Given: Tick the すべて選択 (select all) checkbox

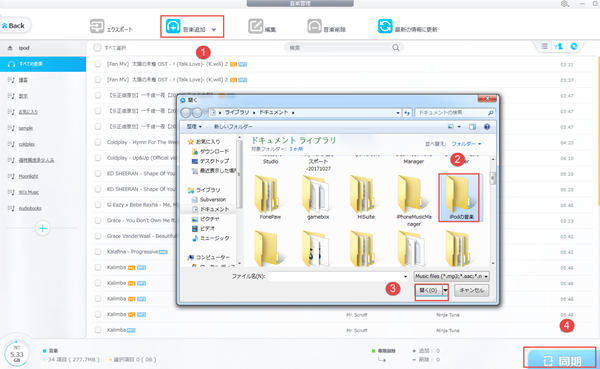Looking at the screenshot, I should tap(98, 48).
